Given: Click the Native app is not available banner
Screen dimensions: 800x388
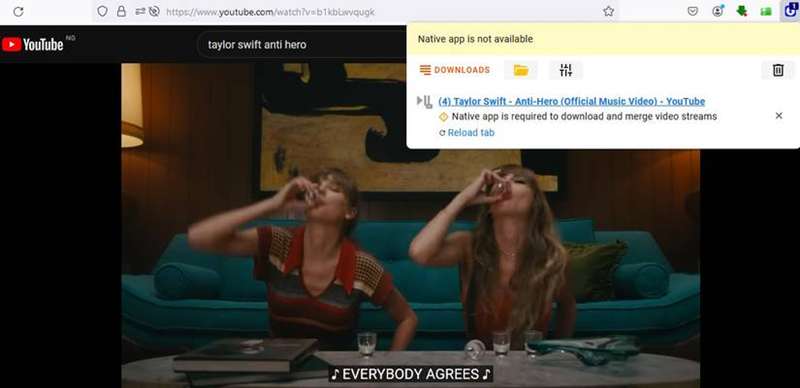Looking at the screenshot, I should [x=603, y=39].
